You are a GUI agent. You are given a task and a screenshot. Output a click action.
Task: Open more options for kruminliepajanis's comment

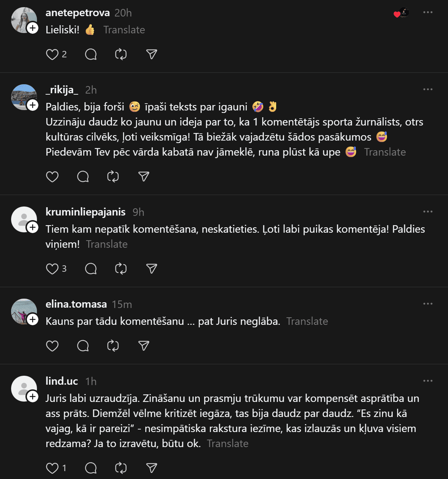coord(428,212)
